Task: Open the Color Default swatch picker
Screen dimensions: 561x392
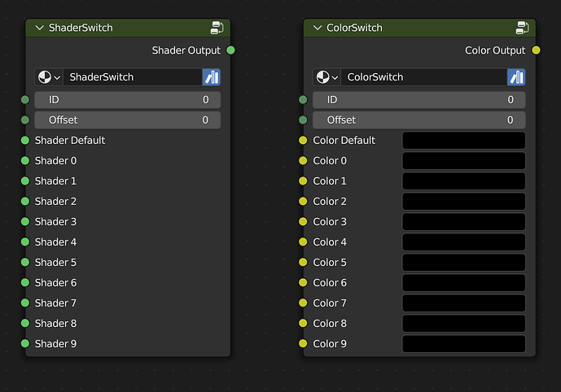Action: click(x=463, y=141)
